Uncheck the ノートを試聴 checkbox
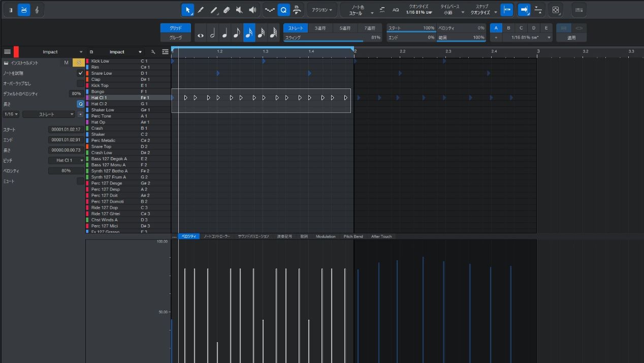Image resolution: width=644 pixels, height=363 pixels. tap(80, 73)
